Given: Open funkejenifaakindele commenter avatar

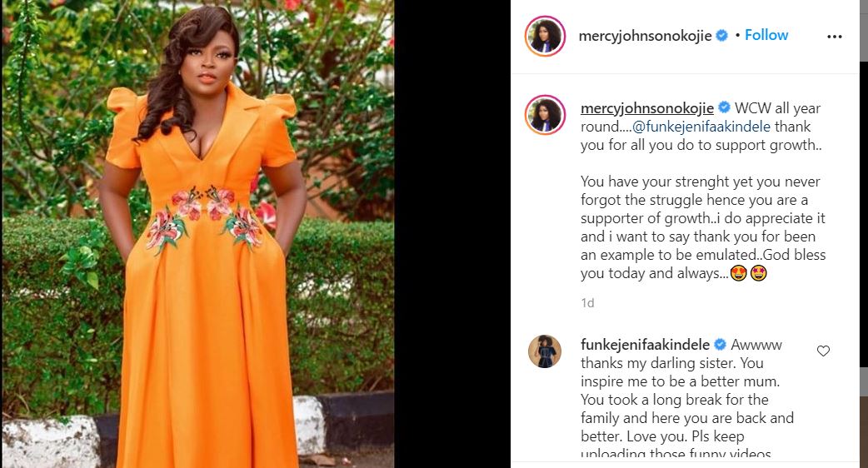Looking at the screenshot, I should (x=545, y=351).
